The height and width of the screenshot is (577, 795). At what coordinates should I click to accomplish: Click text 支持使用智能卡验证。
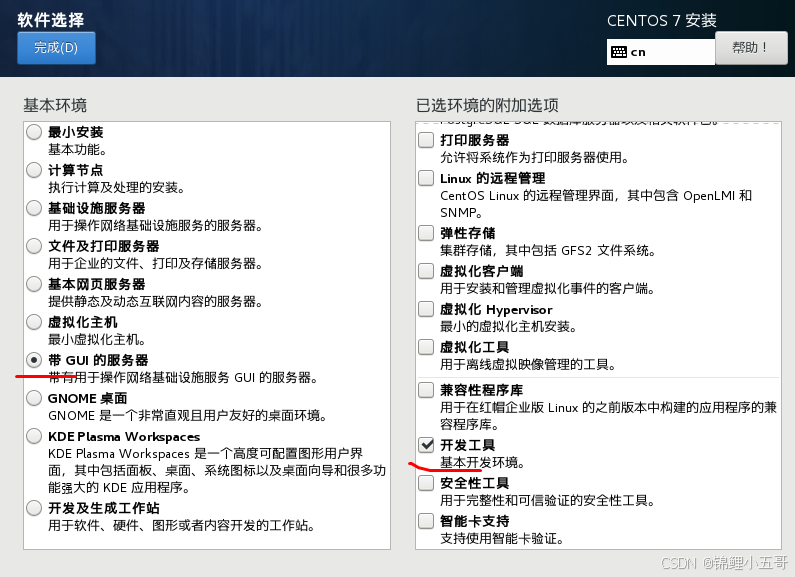pyautogui.click(x=502, y=538)
